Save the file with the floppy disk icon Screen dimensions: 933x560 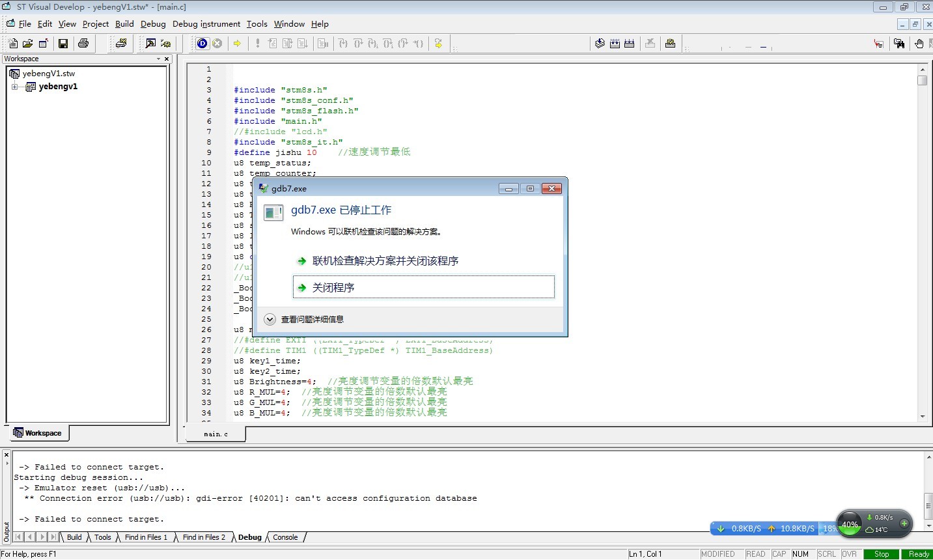point(63,44)
